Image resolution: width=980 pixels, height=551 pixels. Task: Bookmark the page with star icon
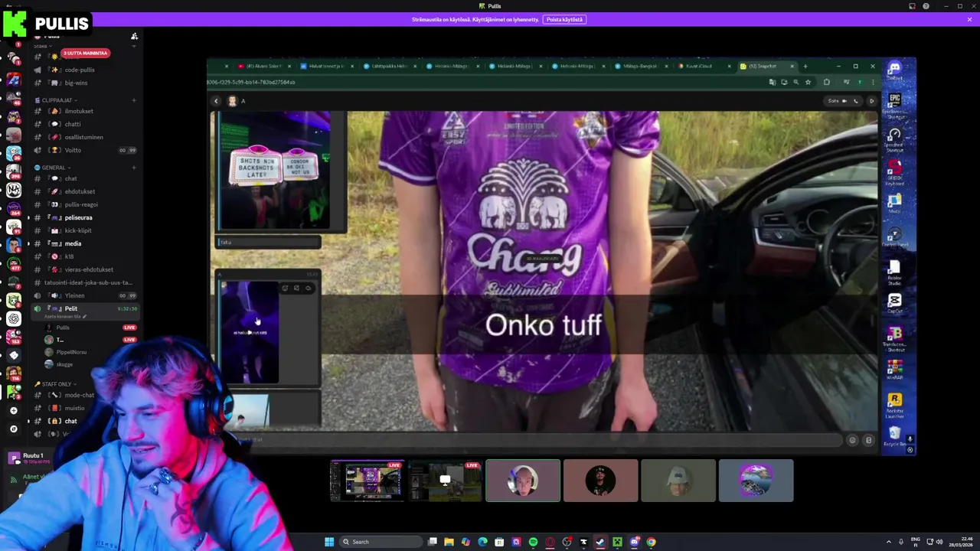tap(808, 82)
